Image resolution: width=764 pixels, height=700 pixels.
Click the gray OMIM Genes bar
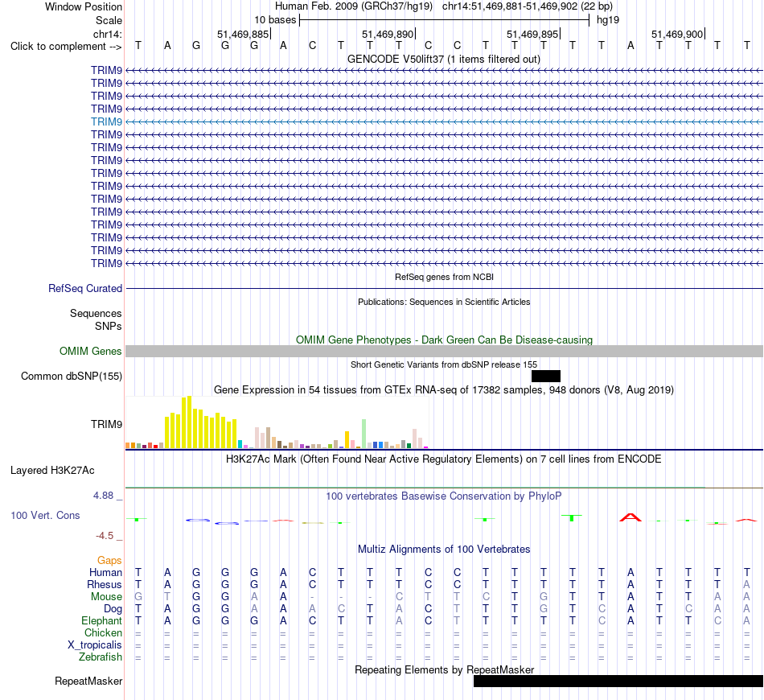click(x=445, y=351)
